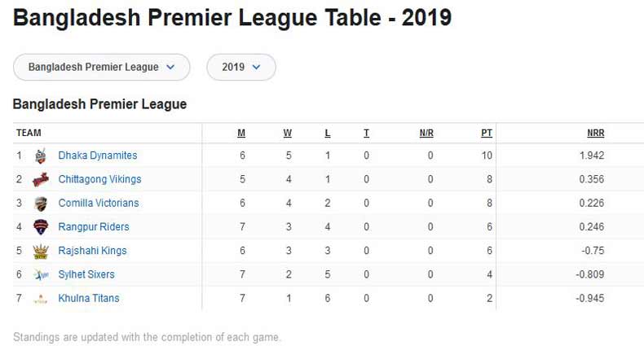This screenshot has width=644, height=346.
Task: Click the Rangpur Riders team logo
Action: point(40,227)
